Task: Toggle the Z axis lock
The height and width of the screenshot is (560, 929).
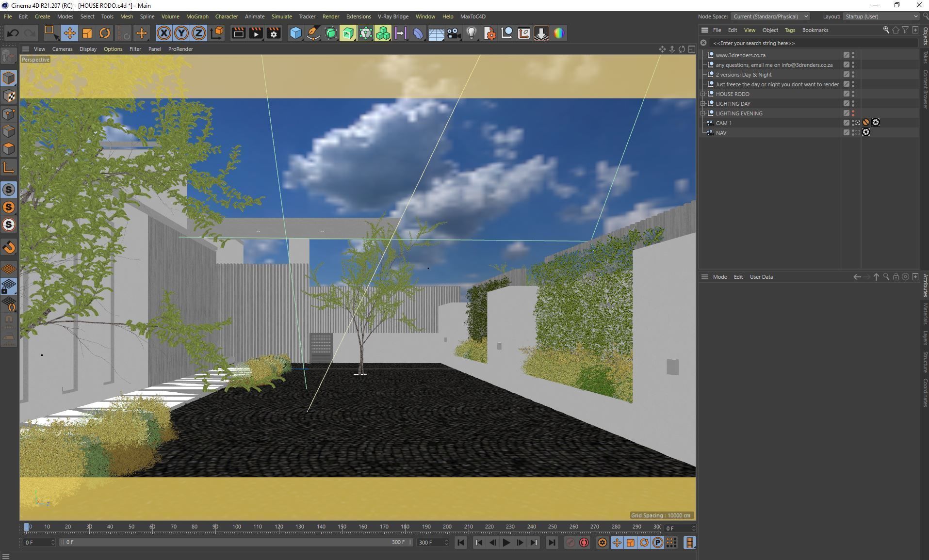Action: click(x=199, y=33)
